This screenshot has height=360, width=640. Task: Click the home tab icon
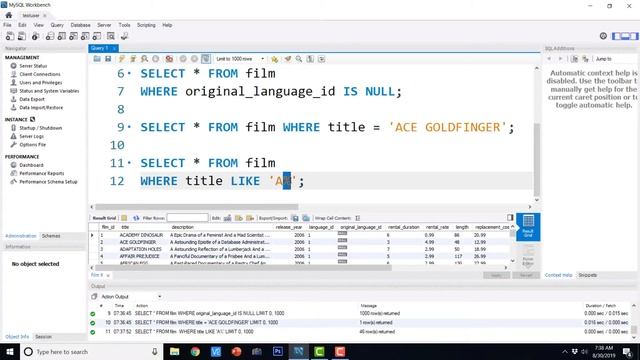point(9,15)
